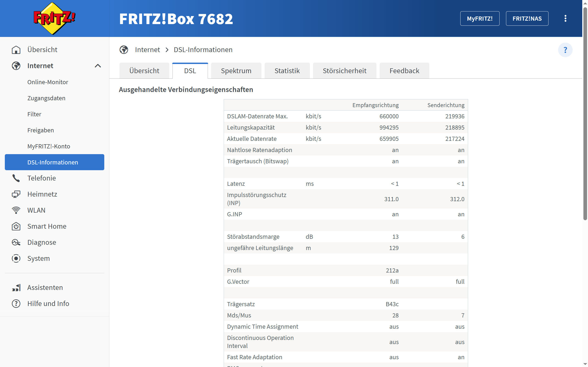Expand the Heimnetz menu section
Image resolution: width=588 pixels, height=367 pixels.
tap(42, 194)
